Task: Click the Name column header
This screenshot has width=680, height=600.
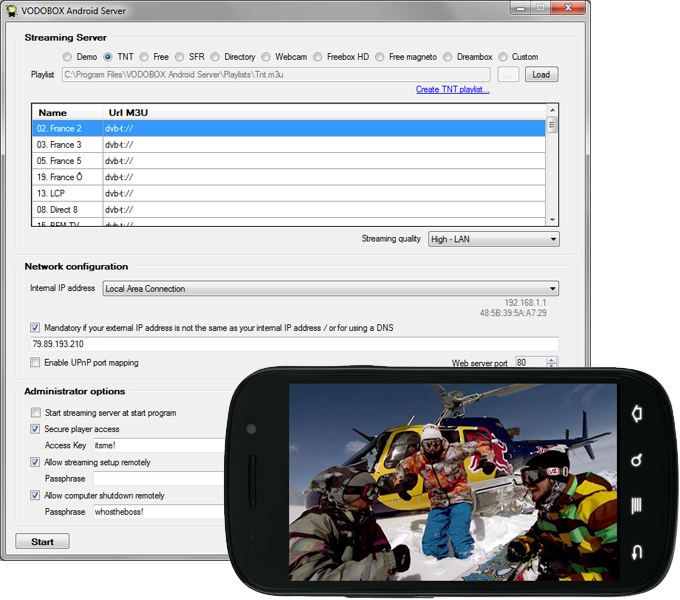Action: point(68,113)
